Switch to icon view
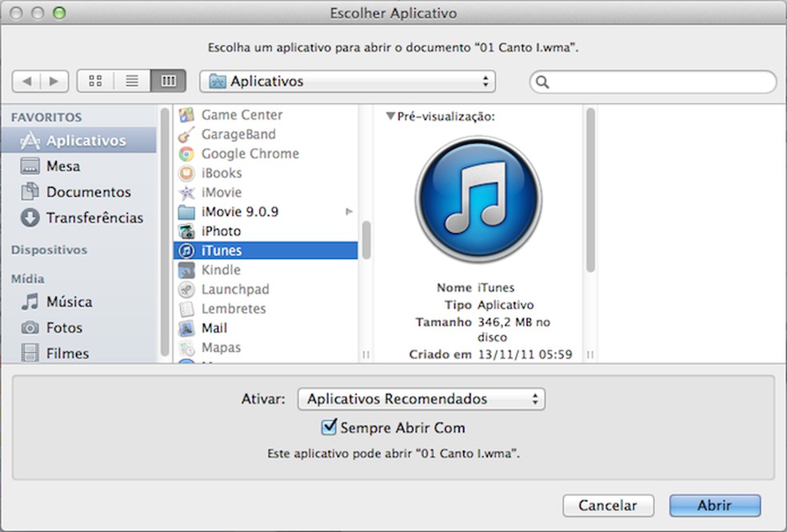787x532 pixels. tap(95, 81)
